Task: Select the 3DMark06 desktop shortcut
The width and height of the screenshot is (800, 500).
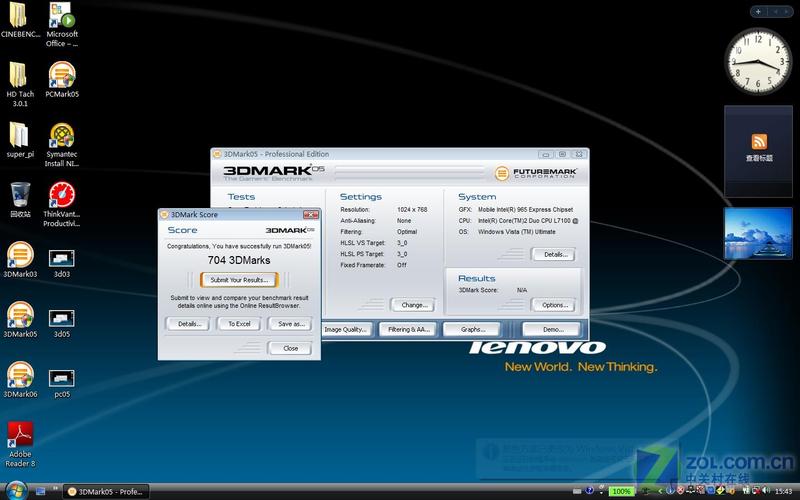Action: tap(20, 380)
